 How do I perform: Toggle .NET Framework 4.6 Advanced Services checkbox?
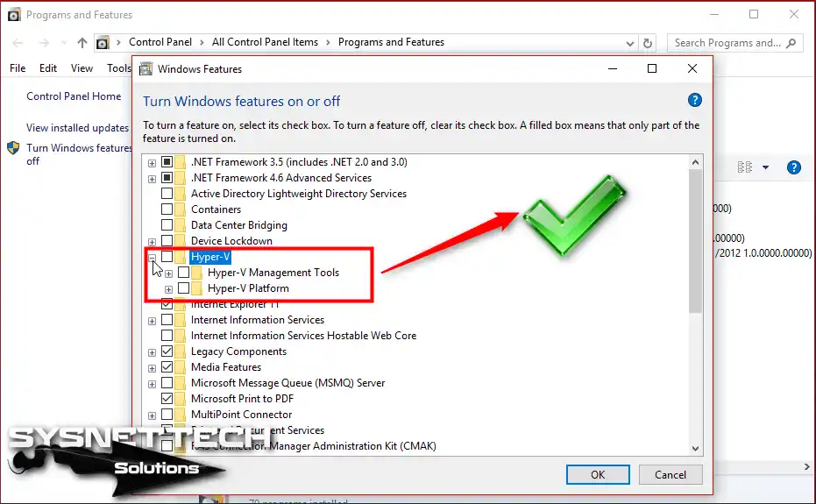[x=167, y=178]
